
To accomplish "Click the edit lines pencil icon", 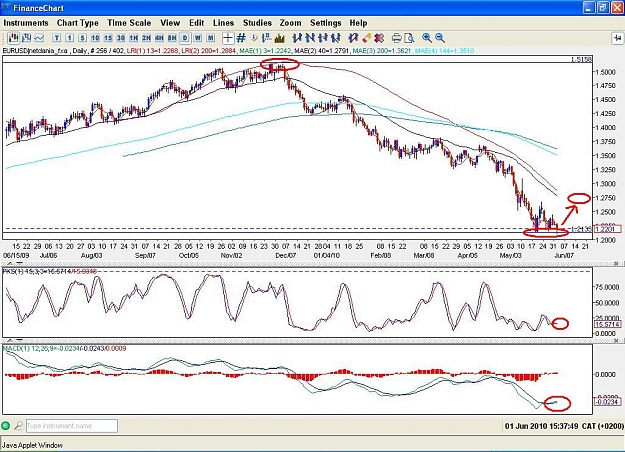I will [x=353, y=38].
